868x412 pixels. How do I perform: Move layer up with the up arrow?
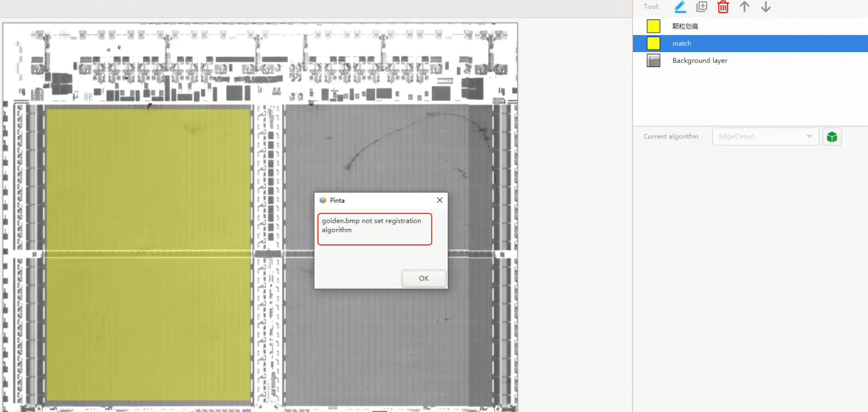[744, 7]
